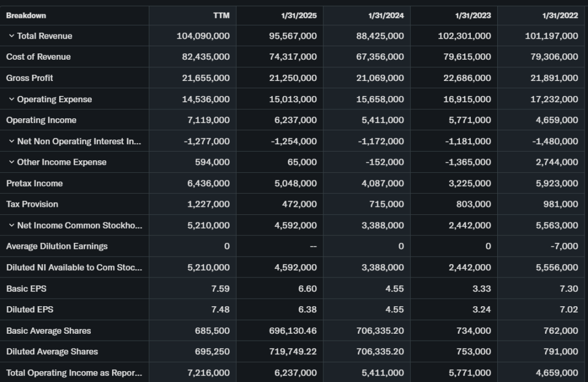Expand the Net Income Common Stockholders chevron

(11, 226)
